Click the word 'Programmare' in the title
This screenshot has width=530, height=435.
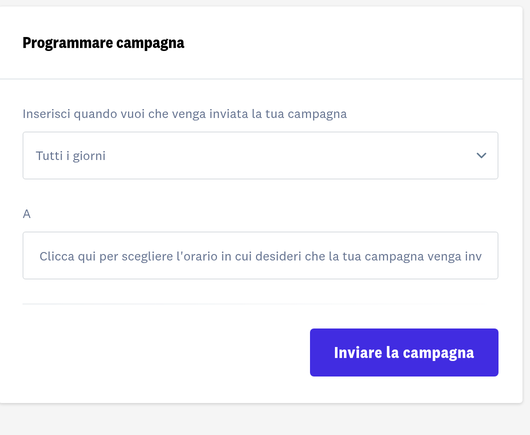[68, 43]
